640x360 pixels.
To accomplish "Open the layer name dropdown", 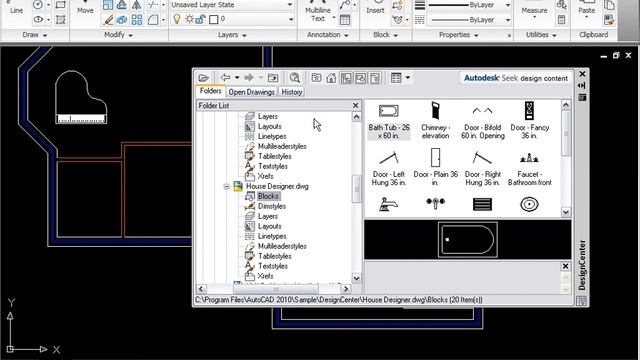I will [291, 19].
